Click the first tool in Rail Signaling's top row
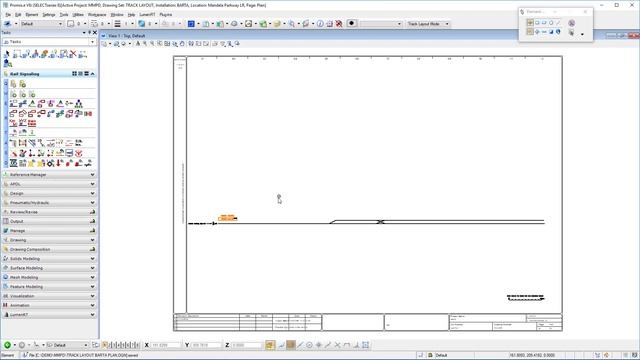 (x=13, y=84)
